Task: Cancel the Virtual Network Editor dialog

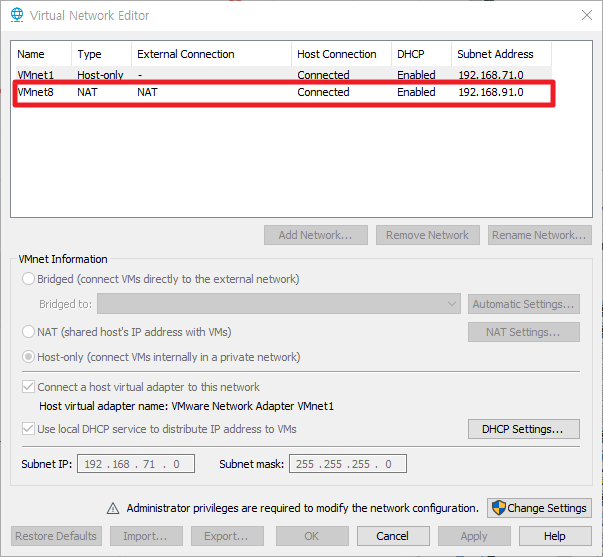Action: click(393, 536)
